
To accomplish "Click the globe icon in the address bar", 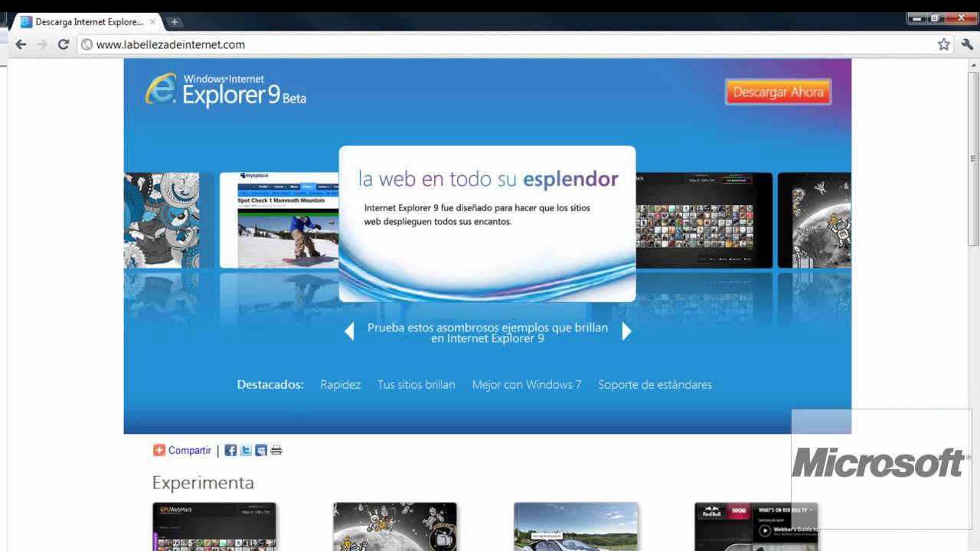I will point(87,44).
